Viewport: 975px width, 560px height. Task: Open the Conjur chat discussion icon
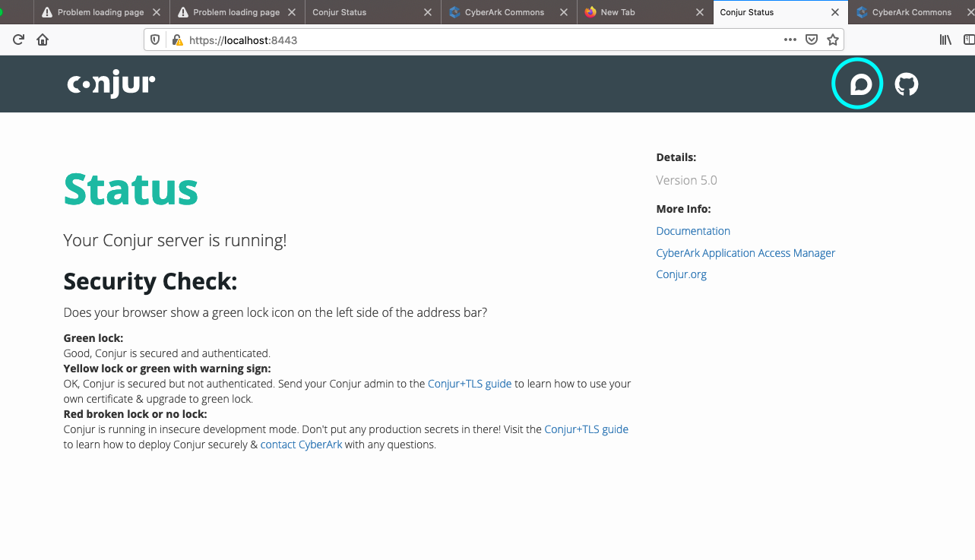pyautogui.click(x=859, y=84)
